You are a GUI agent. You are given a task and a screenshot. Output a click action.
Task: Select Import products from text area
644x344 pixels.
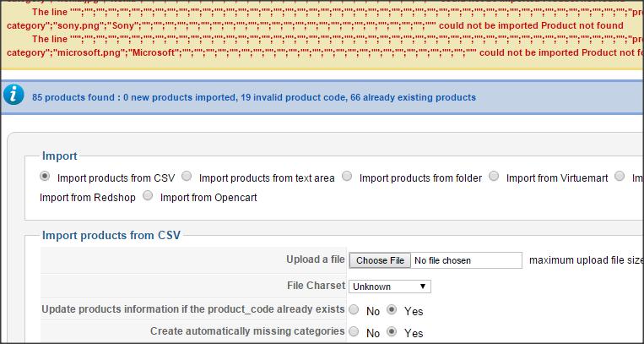pyautogui.click(x=187, y=177)
